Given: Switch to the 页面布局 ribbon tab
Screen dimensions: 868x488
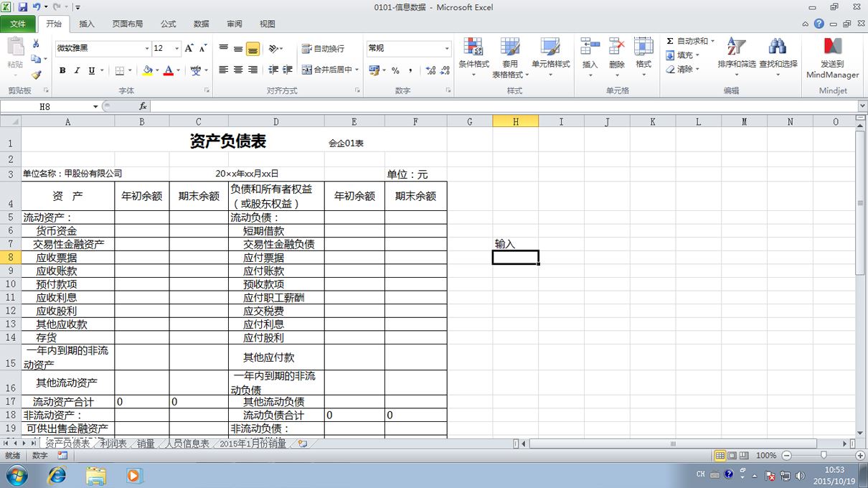Looking at the screenshot, I should point(128,24).
